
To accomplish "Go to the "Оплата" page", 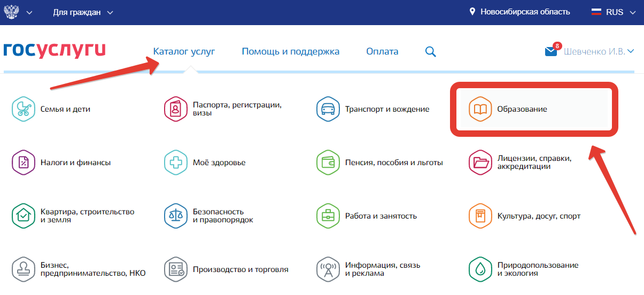I will click(x=382, y=52).
